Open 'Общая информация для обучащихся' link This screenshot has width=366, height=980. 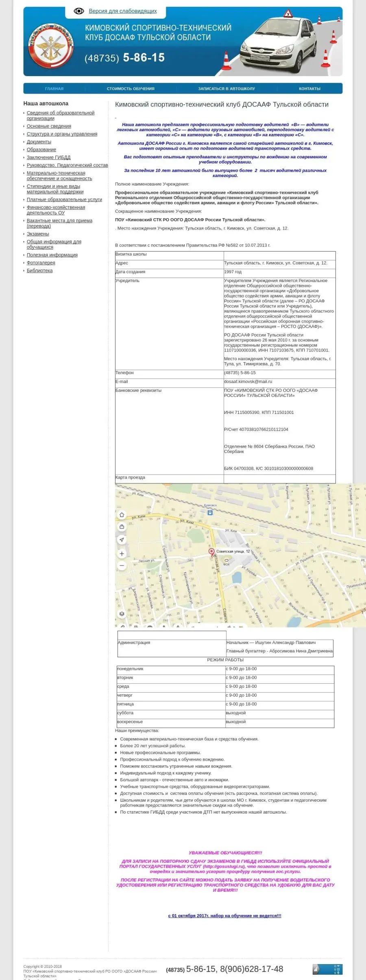54,244
